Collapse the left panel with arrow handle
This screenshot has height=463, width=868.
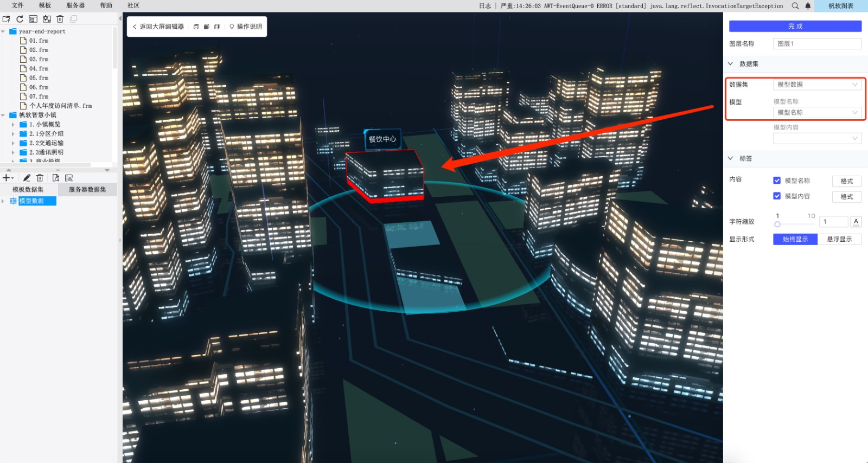pos(120,19)
